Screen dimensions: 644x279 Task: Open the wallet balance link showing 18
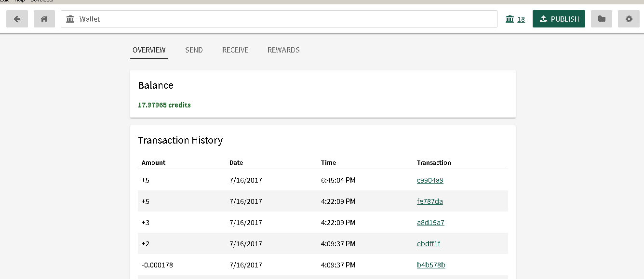(x=515, y=19)
